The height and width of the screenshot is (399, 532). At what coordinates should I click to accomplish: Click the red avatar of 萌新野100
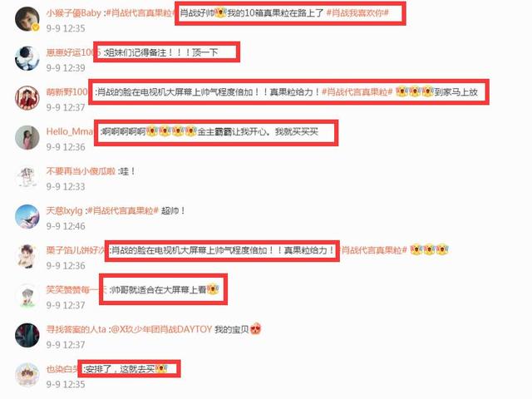(x=27, y=98)
